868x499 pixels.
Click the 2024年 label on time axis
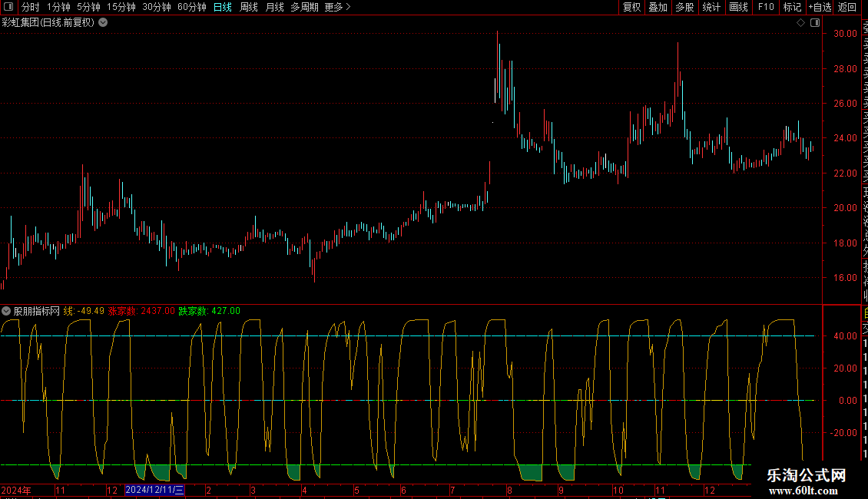(x=16, y=490)
